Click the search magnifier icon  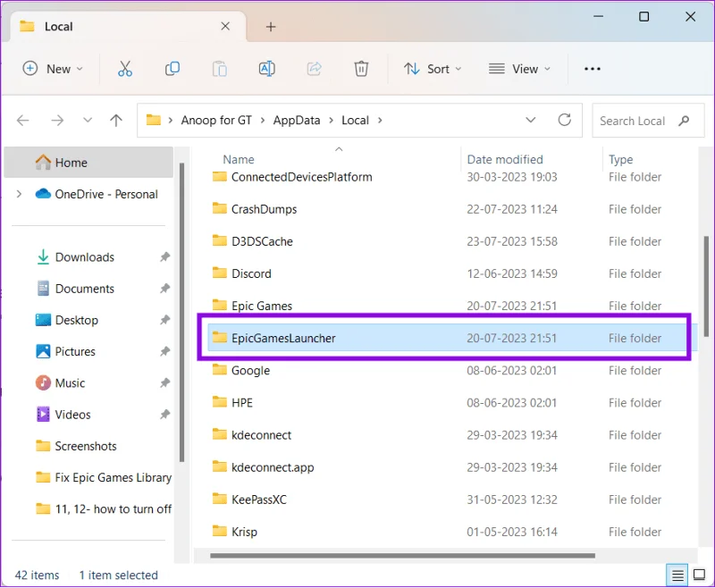point(683,121)
